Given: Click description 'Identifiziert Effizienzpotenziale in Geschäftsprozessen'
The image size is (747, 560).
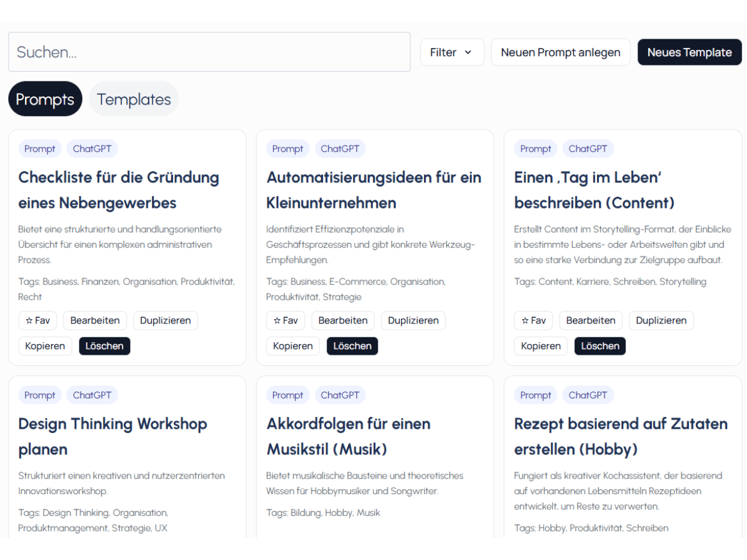Looking at the screenshot, I should coord(370,245).
